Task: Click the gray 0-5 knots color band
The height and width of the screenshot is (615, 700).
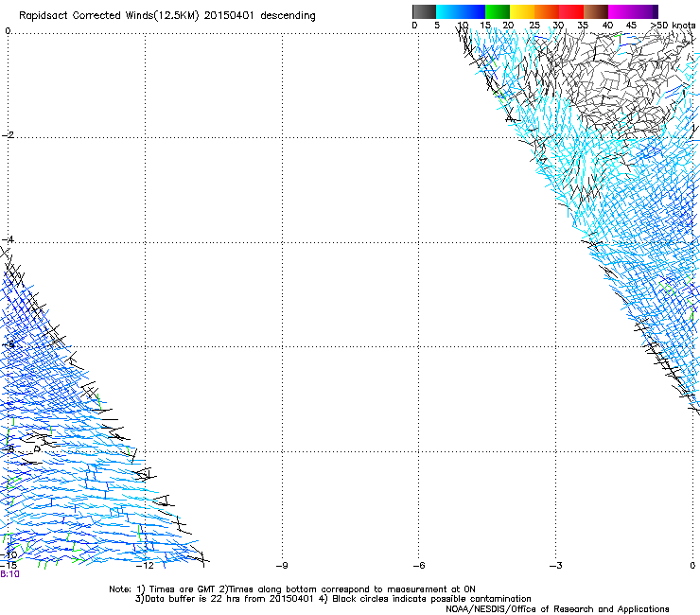Action: point(424,11)
